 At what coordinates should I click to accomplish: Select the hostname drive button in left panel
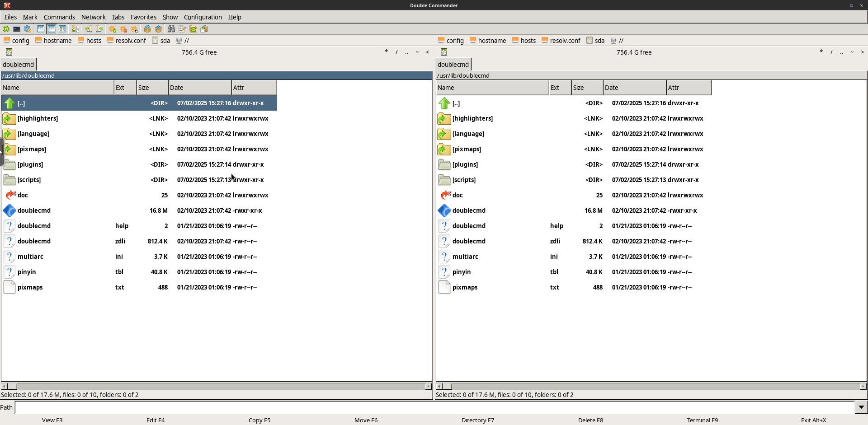tap(53, 41)
